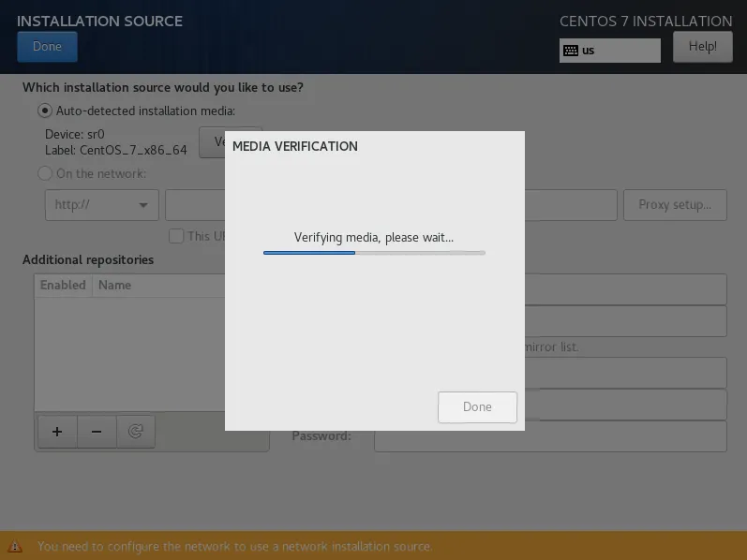Click the media verification progress bar
The width and height of the screenshot is (747, 560).
click(374, 253)
